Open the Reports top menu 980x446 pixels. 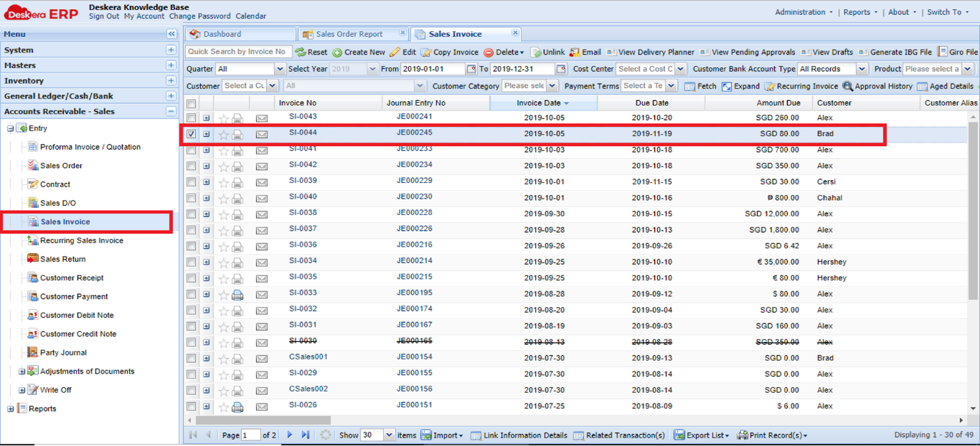coord(860,12)
